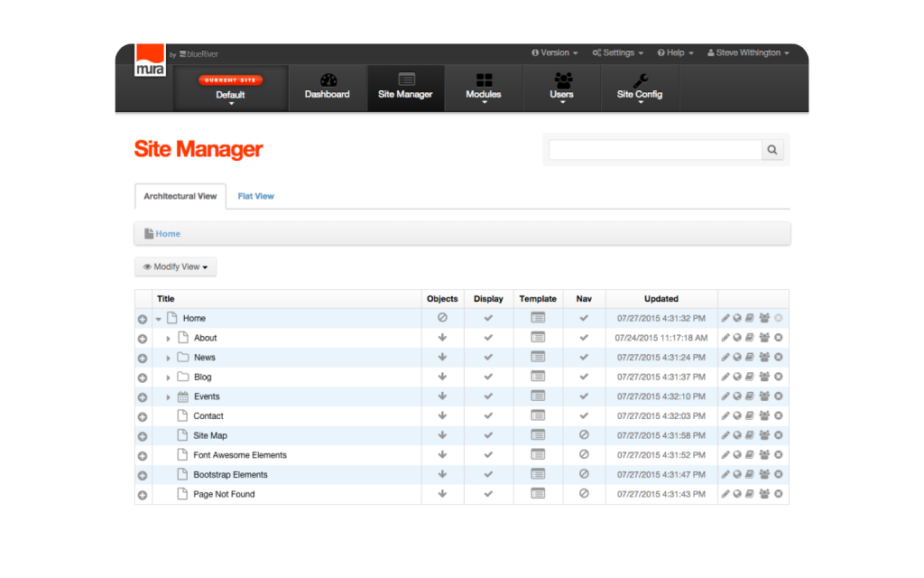The height and width of the screenshot is (578, 924).
Task: Toggle the Nav checkmark for About page
Action: click(584, 338)
